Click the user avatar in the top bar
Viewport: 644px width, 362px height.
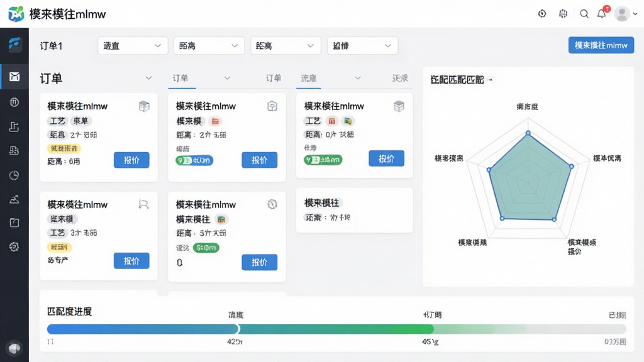click(622, 14)
